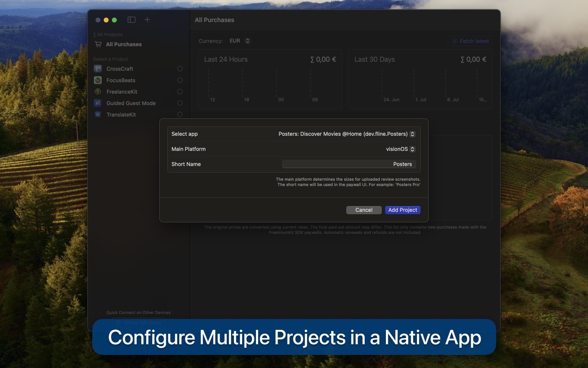Click the shopping cart All Purchases icon
588x368 pixels.
pyautogui.click(x=98, y=44)
